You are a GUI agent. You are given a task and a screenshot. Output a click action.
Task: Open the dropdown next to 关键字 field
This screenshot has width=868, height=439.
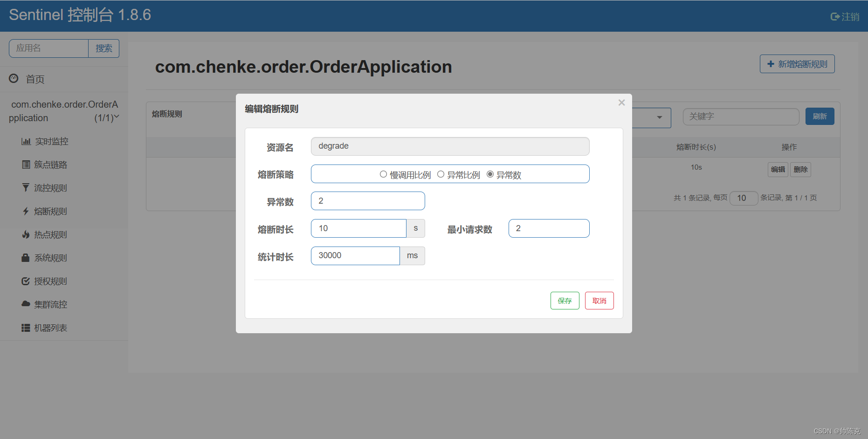[660, 117]
